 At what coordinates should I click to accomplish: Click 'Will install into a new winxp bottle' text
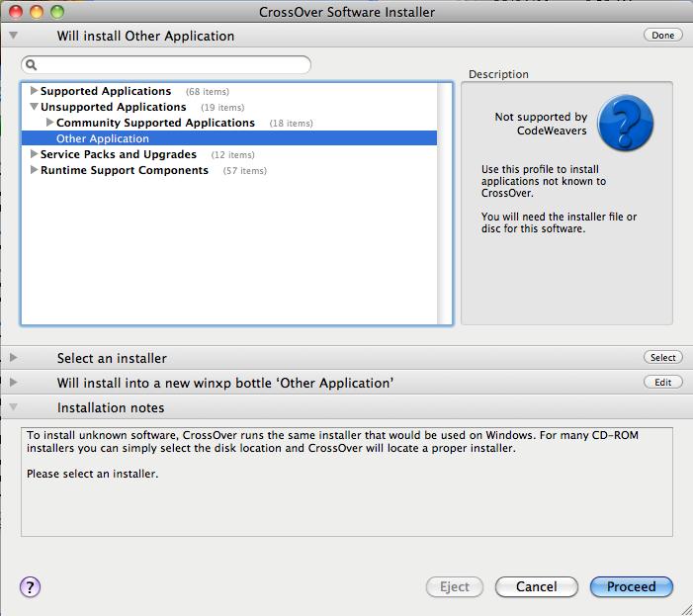[x=225, y=383]
